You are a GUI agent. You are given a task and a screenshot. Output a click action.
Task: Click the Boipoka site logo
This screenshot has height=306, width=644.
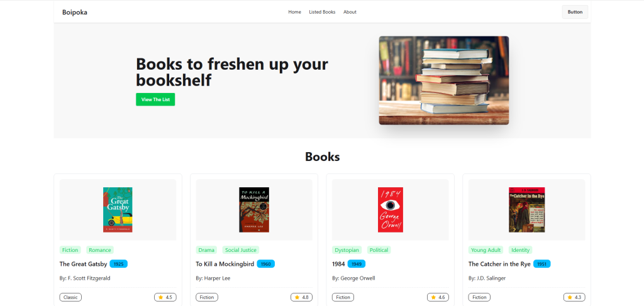75,12
